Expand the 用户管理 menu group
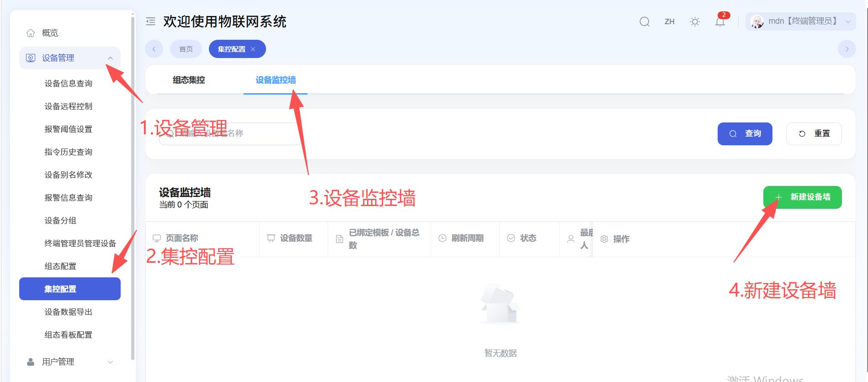Screen dimensions: 868x382 pyautogui.click(x=70, y=362)
